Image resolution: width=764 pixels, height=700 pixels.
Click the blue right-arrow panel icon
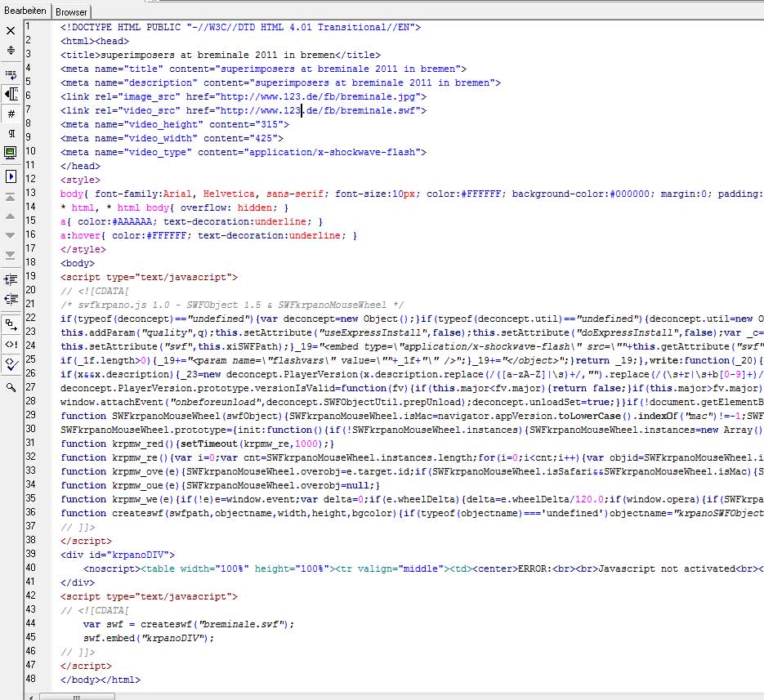11,176
